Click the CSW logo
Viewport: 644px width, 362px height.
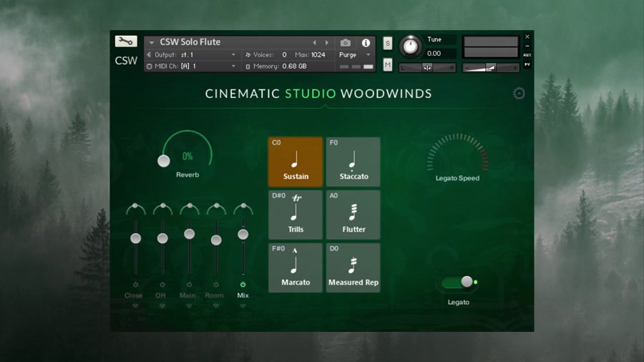pyautogui.click(x=126, y=61)
